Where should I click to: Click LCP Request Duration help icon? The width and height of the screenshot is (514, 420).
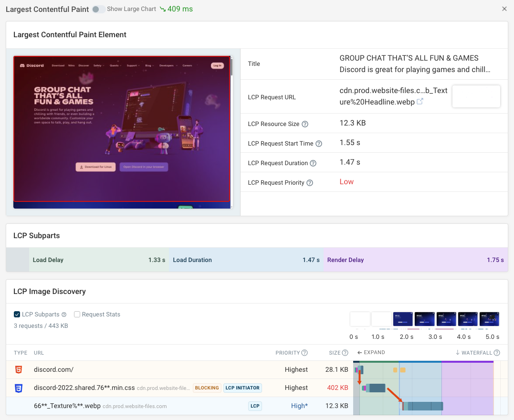(x=313, y=163)
